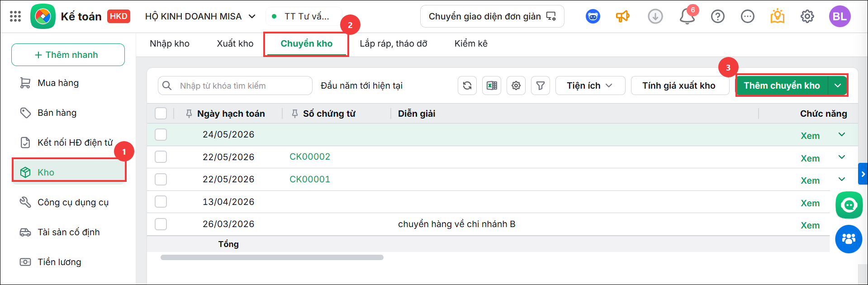Switch to the Chuyển kho tab

coord(307,44)
